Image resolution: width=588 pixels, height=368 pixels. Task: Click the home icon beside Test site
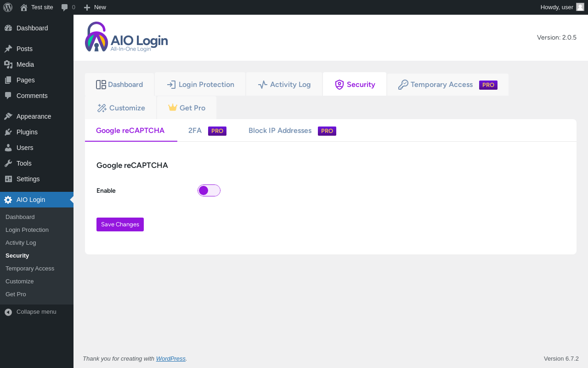pyautogui.click(x=24, y=7)
